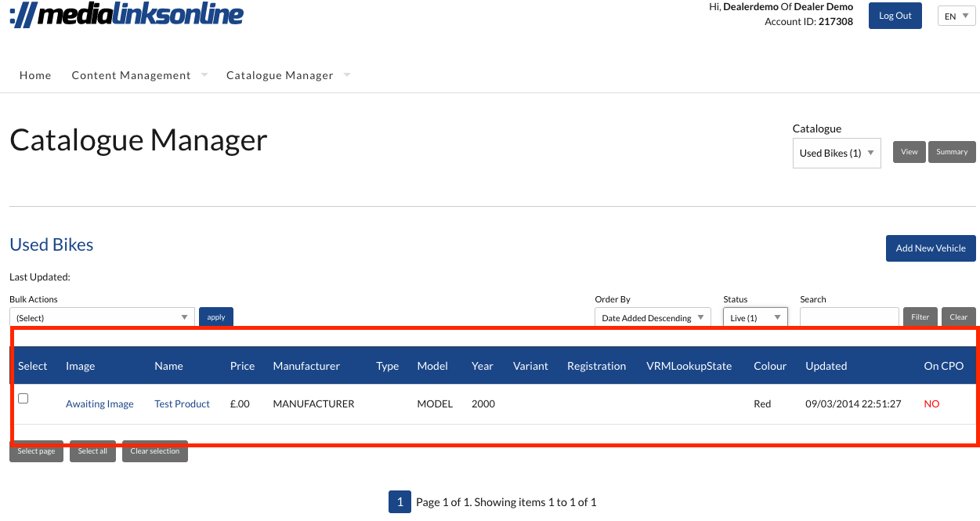Click the medialinksonline logo

coord(126,14)
